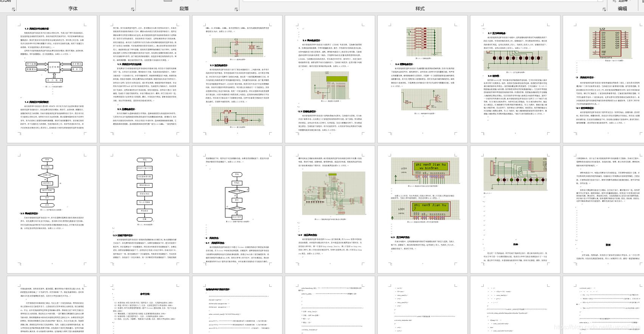The height and width of the screenshot is (334, 644).
Task: Click the '2.5' heading below the LCD figure
Action: pos(307,111)
